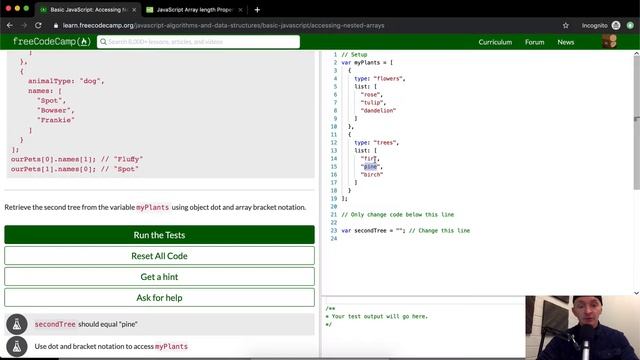Click the site lock icon
Viewport: 640px width, 360px height.
coord(56,25)
